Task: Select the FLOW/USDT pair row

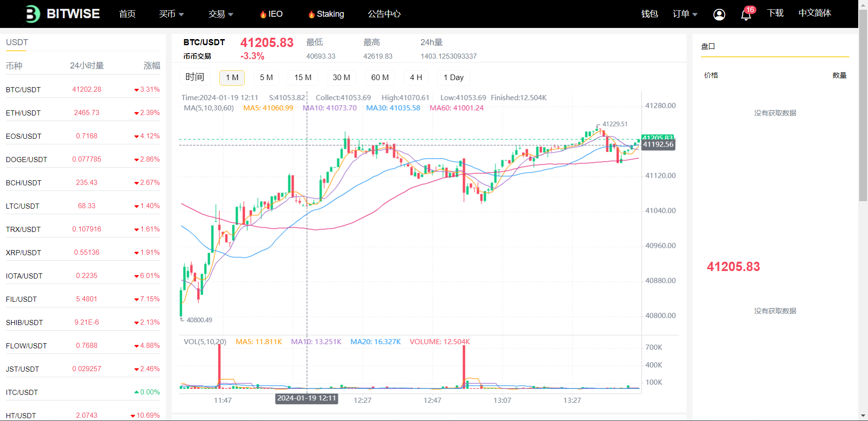Action: [x=83, y=346]
